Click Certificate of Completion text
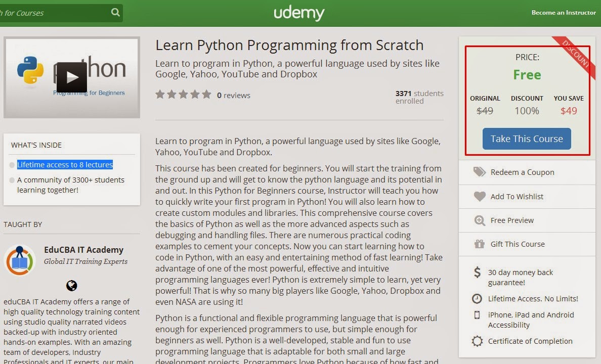Screen dimensions: 601x364 pos(530,341)
